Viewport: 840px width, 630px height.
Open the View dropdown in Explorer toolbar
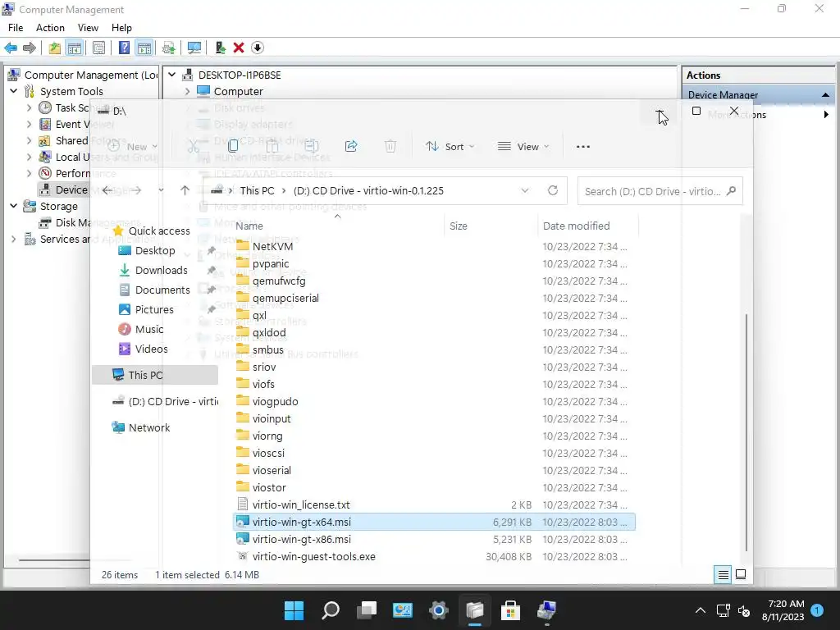[523, 146]
